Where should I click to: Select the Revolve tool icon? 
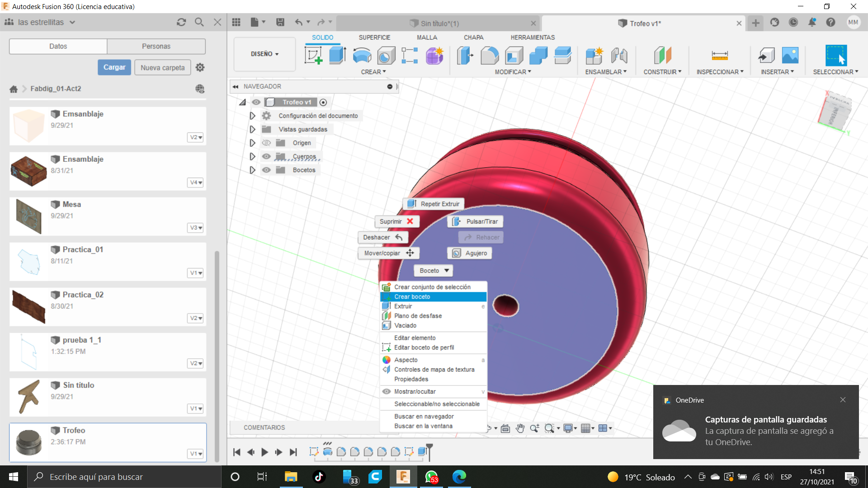click(x=362, y=56)
